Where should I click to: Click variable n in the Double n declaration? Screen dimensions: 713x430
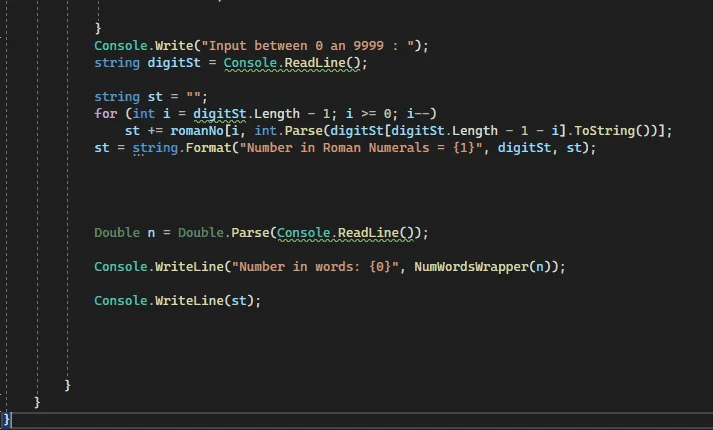pos(151,233)
